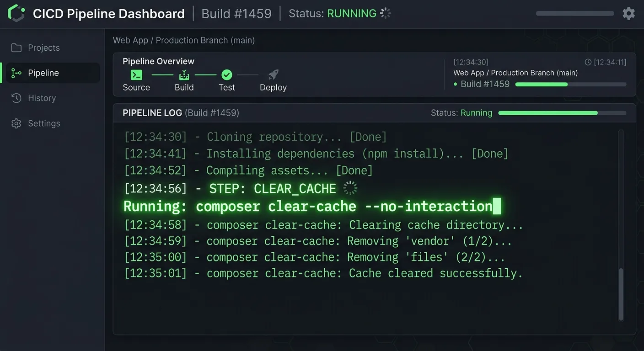This screenshot has width=644, height=351.
Task: Click the pipeline log scrollbar thumb
Action: click(621, 294)
